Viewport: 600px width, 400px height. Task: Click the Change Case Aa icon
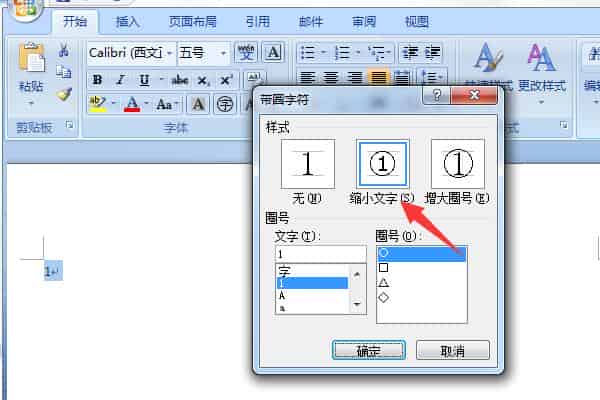(x=164, y=104)
